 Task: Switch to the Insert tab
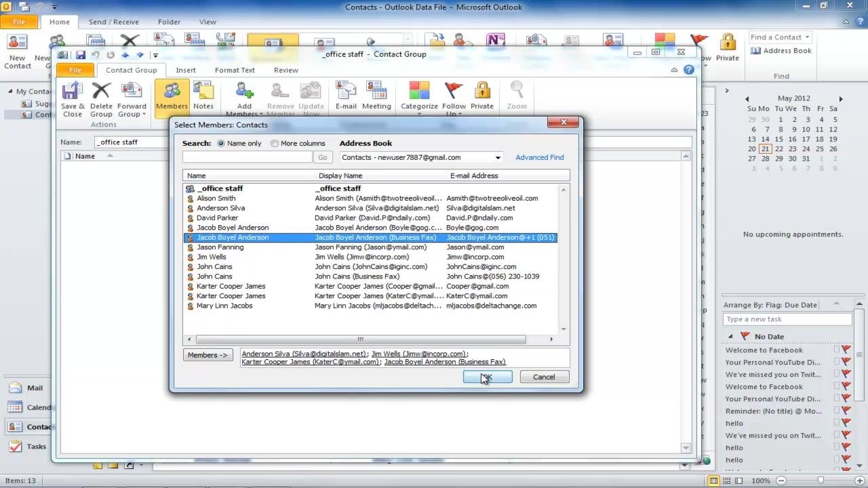[x=186, y=70]
